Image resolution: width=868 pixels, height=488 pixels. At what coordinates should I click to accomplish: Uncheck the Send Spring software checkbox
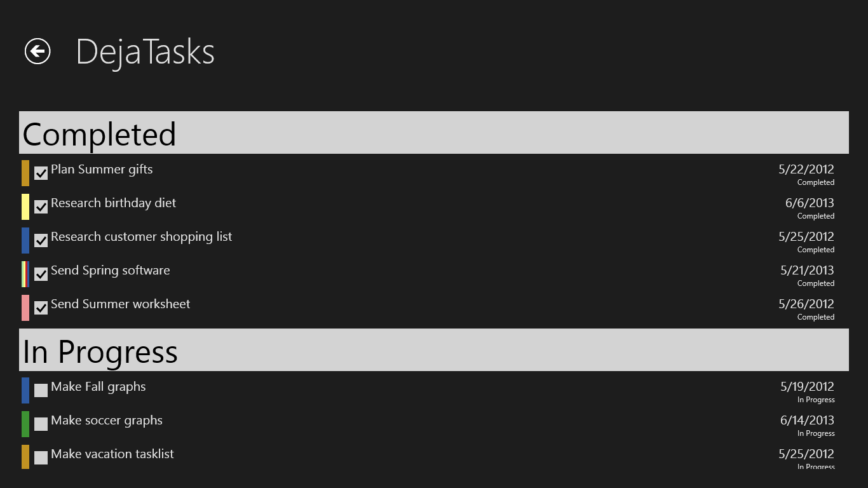coord(41,274)
